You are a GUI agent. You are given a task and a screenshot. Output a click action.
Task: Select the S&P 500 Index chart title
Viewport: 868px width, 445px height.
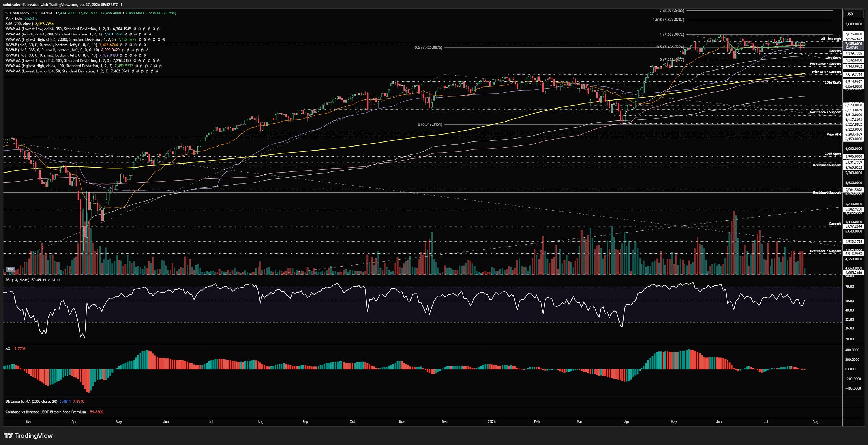(x=29, y=13)
